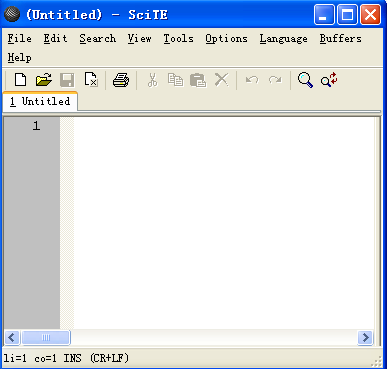Open the Options menu
The width and height of the screenshot is (387, 369).
pyautogui.click(x=226, y=39)
